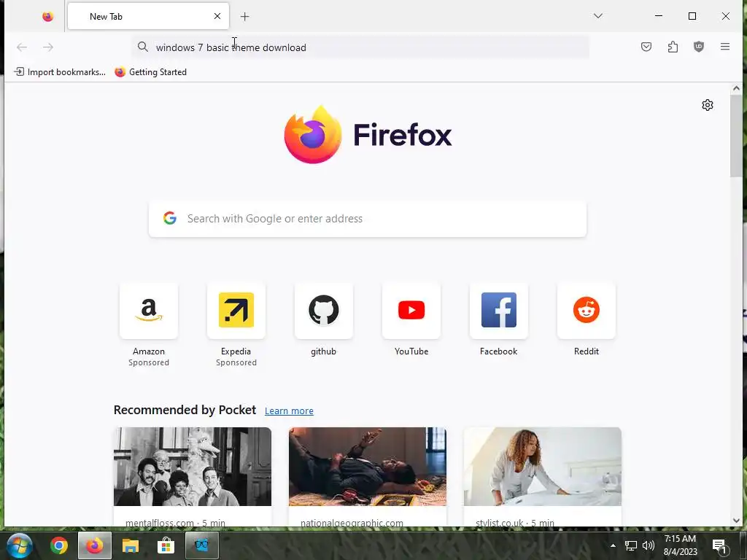Click the Recommended by Pocket heading
The image size is (747, 560).
(185, 410)
